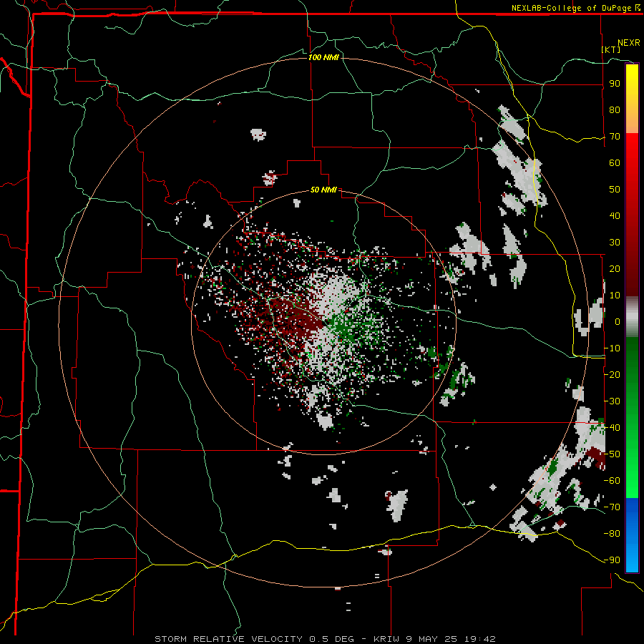Click the 70 value on velocity scale
644x644 pixels.
click(x=615, y=137)
